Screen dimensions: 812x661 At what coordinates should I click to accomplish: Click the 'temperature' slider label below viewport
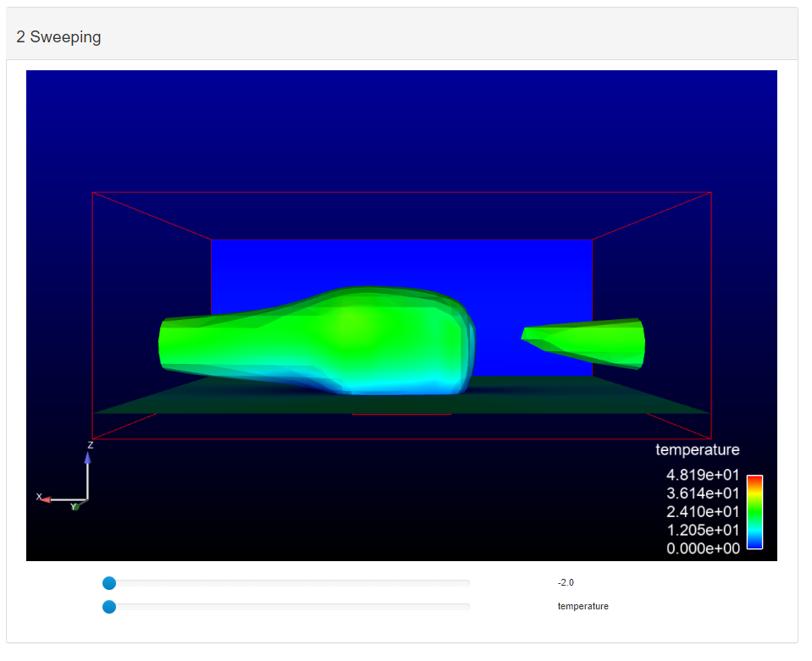point(583,606)
